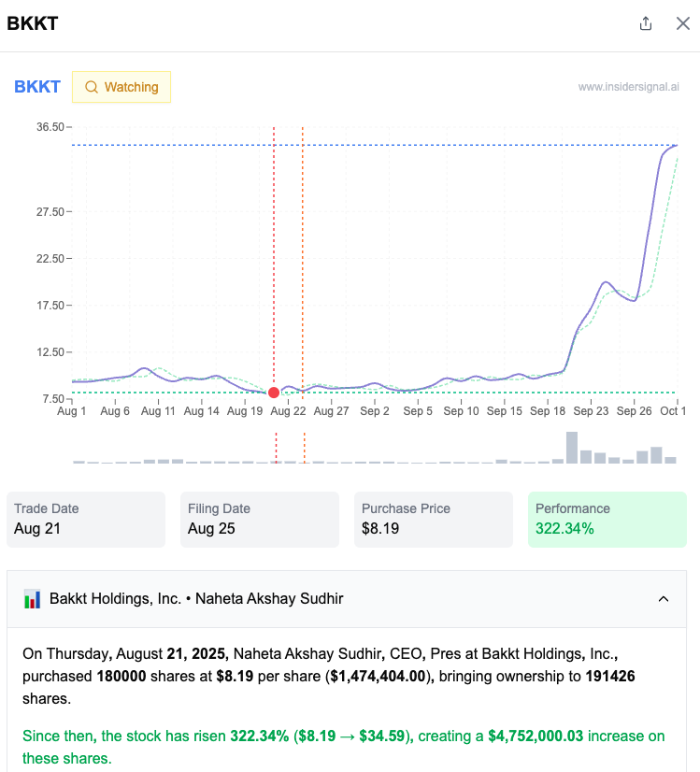Click the '191426' ownership share count
This screenshot has height=772, width=700.
coord(610,676)
